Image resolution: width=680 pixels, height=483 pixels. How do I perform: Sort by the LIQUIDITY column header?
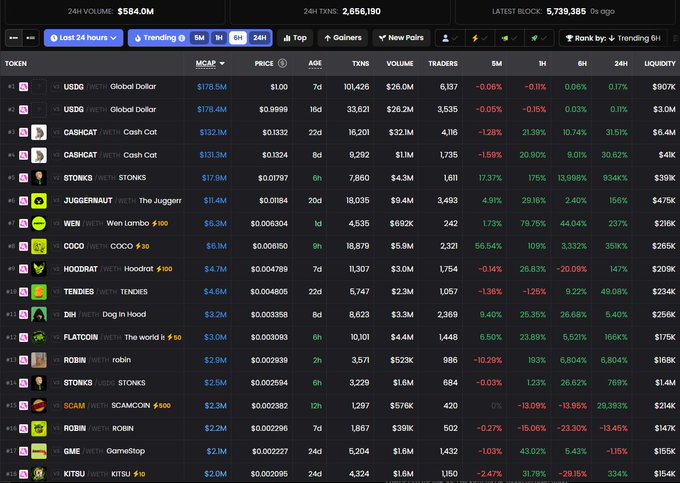[660, 63]
